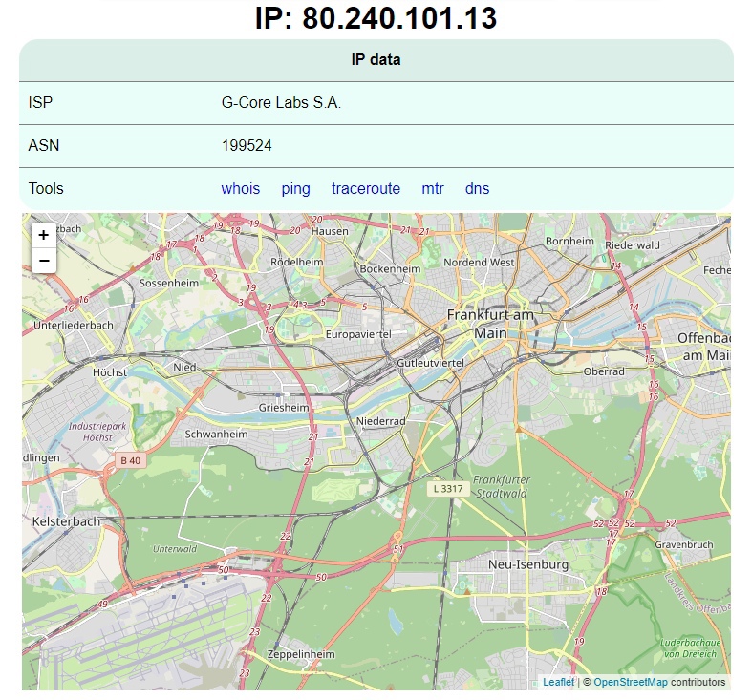Screen dimensions: 752x700
Task: Click the Neu-Isenburg map label
Action: [528, 564]
